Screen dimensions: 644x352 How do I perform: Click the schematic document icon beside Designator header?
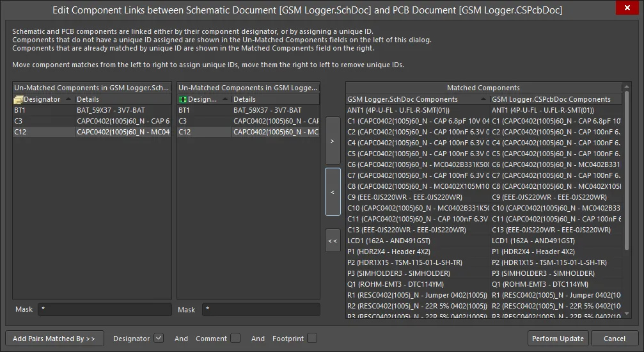(19, 100)
